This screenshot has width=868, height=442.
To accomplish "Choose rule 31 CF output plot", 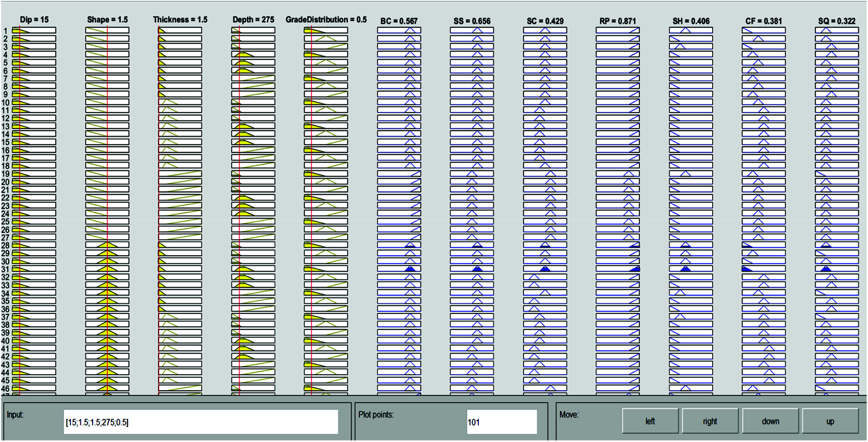I will click(764, 269).
